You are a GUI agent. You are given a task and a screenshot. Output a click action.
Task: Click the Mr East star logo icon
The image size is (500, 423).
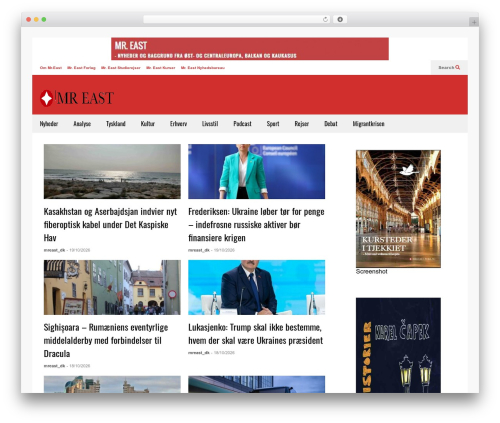46,98
